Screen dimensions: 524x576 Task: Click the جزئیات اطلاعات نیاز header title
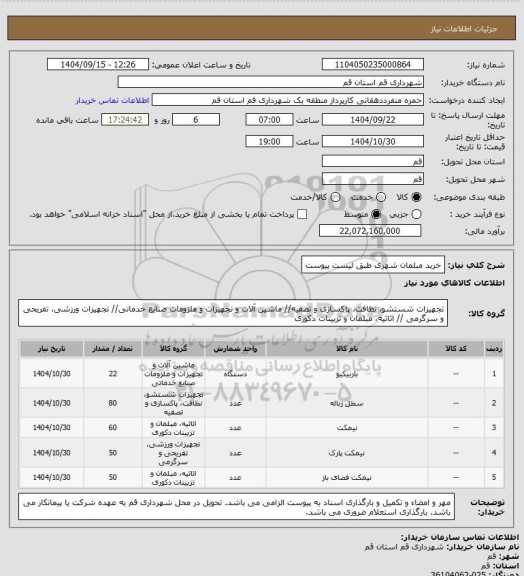click(464, 29)
